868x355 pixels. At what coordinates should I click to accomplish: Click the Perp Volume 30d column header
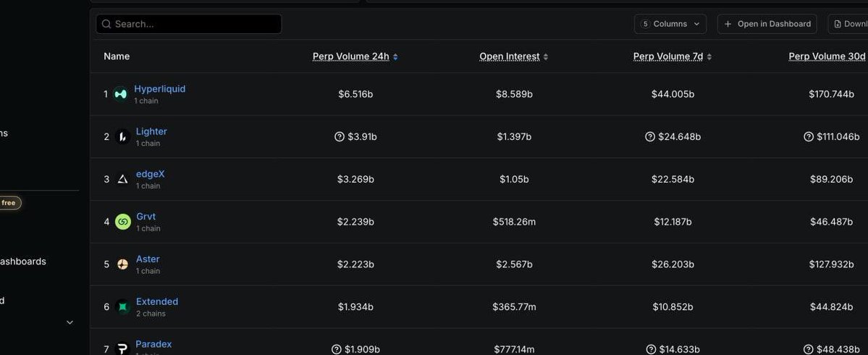[827, 57]
